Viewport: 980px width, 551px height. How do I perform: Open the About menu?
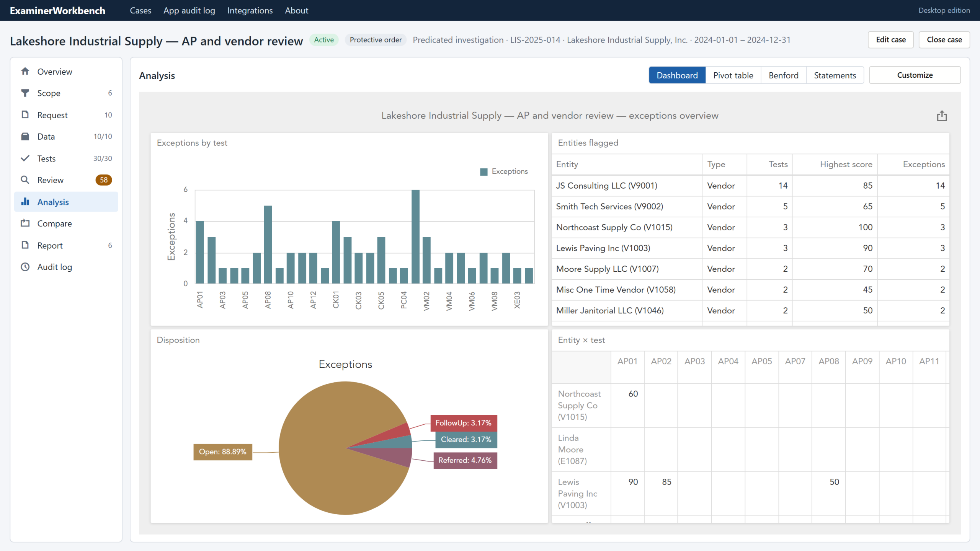click(x=297, y=11)
